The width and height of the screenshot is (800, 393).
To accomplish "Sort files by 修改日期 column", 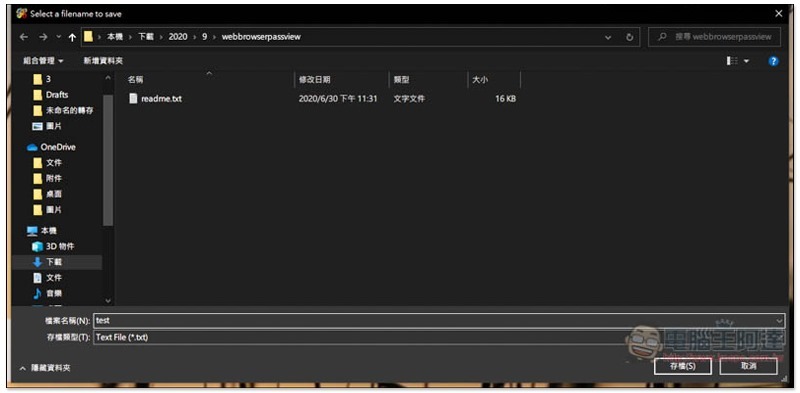I will coord(314,80).
